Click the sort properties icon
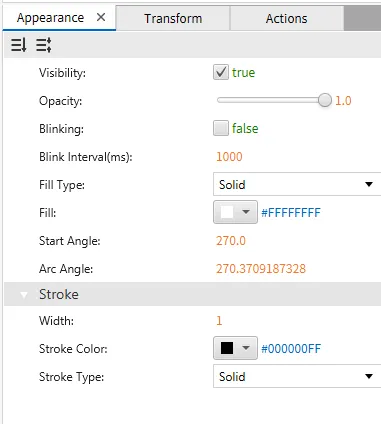Viewport: 381px width, 424px height. click(18, 45)
